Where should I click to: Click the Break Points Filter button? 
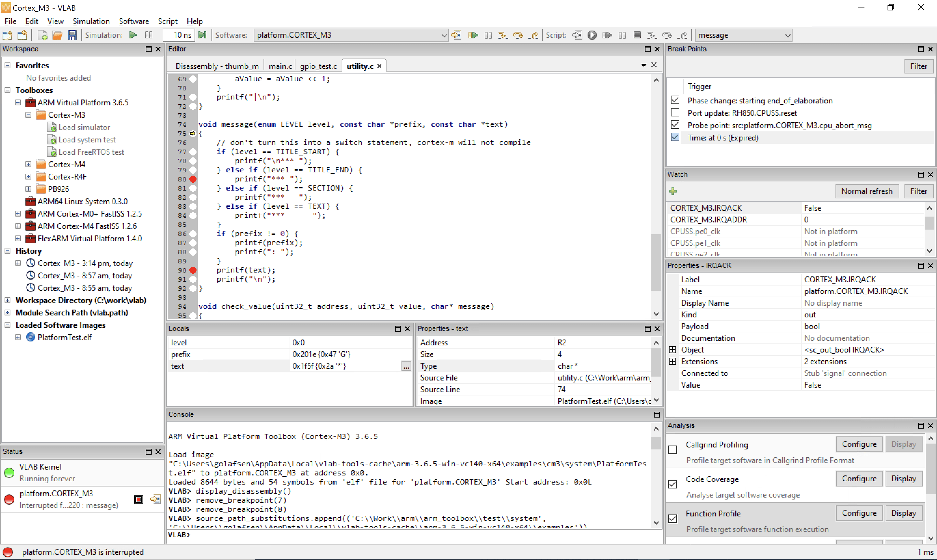(918, 66)
